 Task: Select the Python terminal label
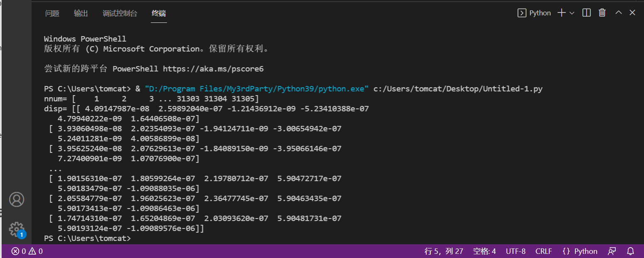(x=538, y=12)
